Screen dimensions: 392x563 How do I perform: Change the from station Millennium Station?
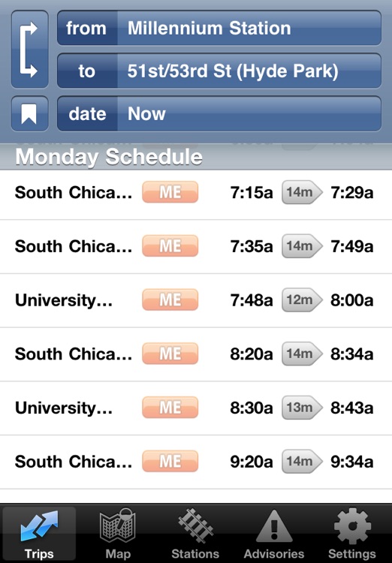[219, 28]
